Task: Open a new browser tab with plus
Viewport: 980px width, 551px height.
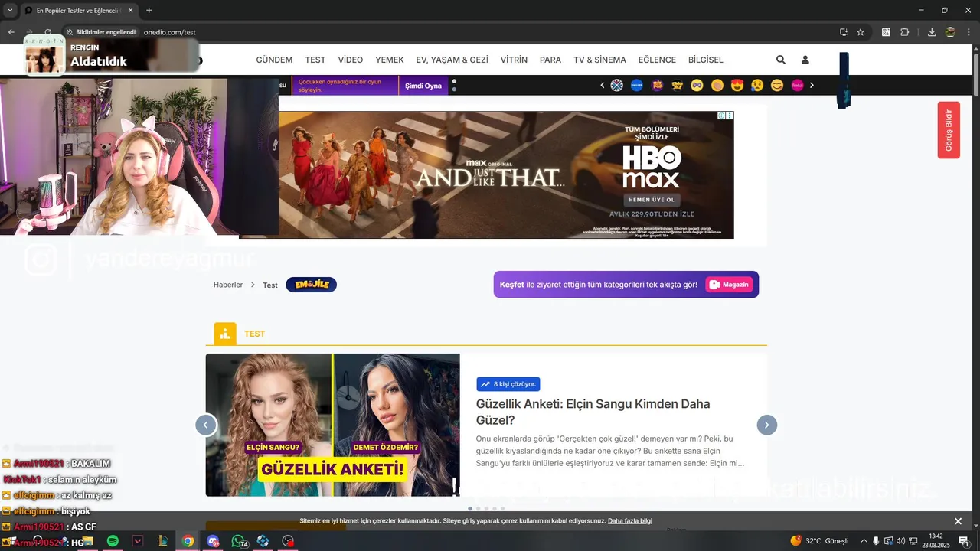Action: 149,10
